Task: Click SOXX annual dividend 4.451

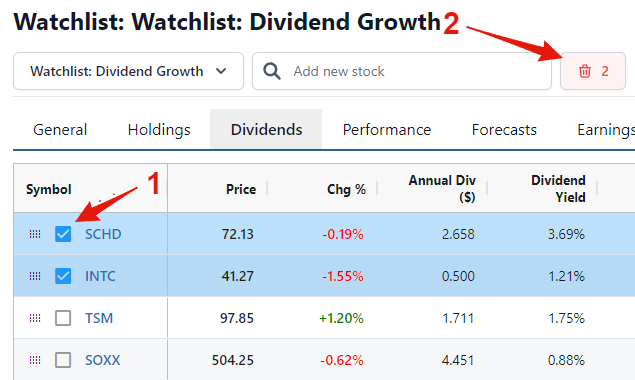Action: click(458, 360)
